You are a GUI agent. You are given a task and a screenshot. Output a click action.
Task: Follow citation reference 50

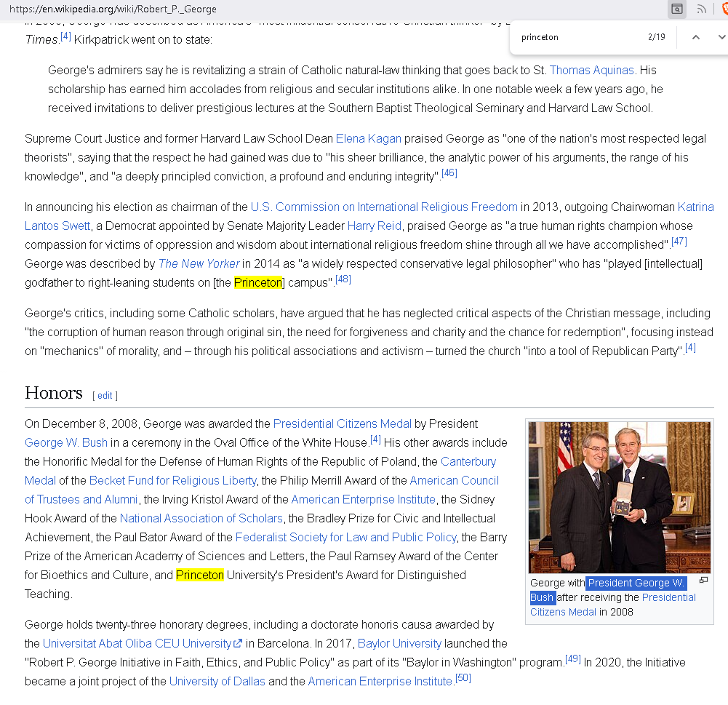click(463, 678)
